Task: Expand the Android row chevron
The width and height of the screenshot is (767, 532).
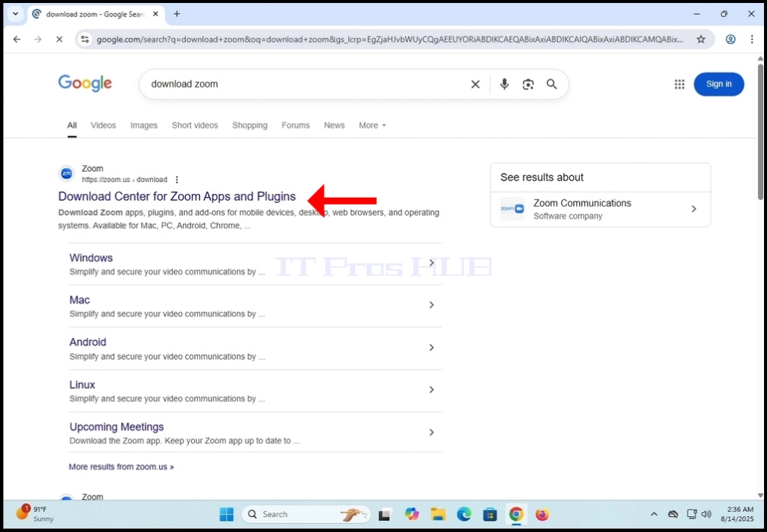Action: point(431,348)
